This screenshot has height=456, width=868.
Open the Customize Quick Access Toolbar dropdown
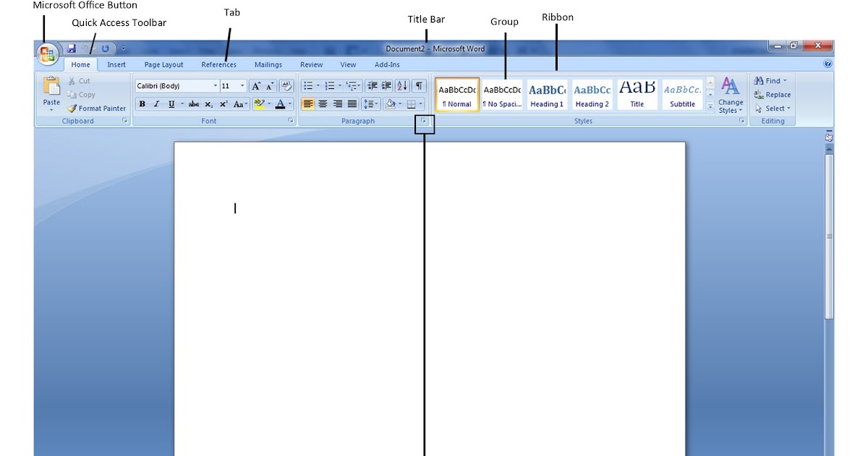tap(123, 48)
